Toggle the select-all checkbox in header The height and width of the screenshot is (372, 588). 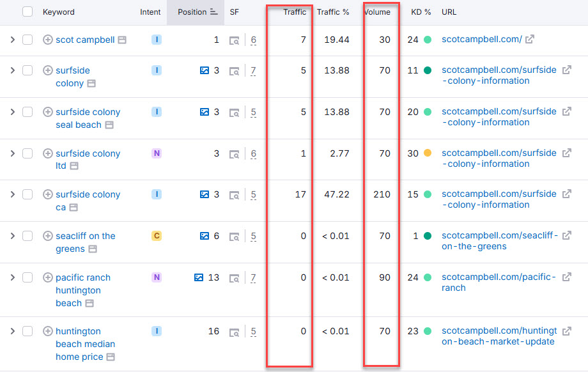(27, 12)
